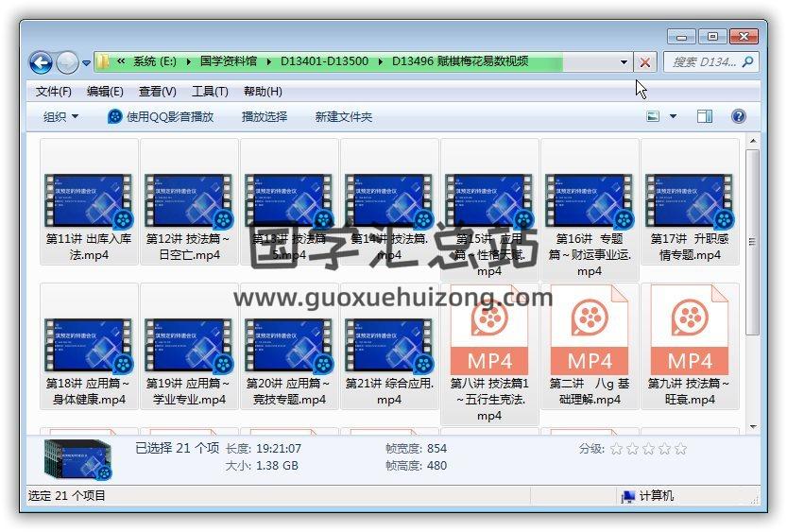Click the change view icon

coord(653,116)
